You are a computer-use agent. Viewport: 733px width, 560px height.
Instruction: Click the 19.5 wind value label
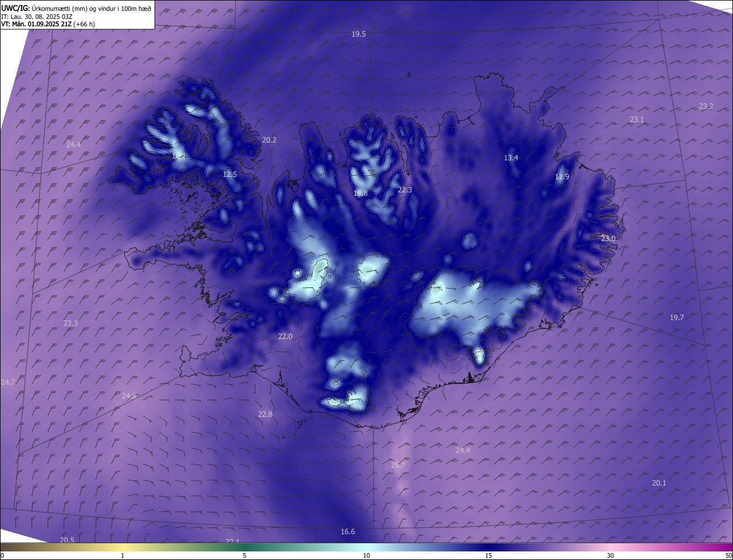click(x=358, y=34)
